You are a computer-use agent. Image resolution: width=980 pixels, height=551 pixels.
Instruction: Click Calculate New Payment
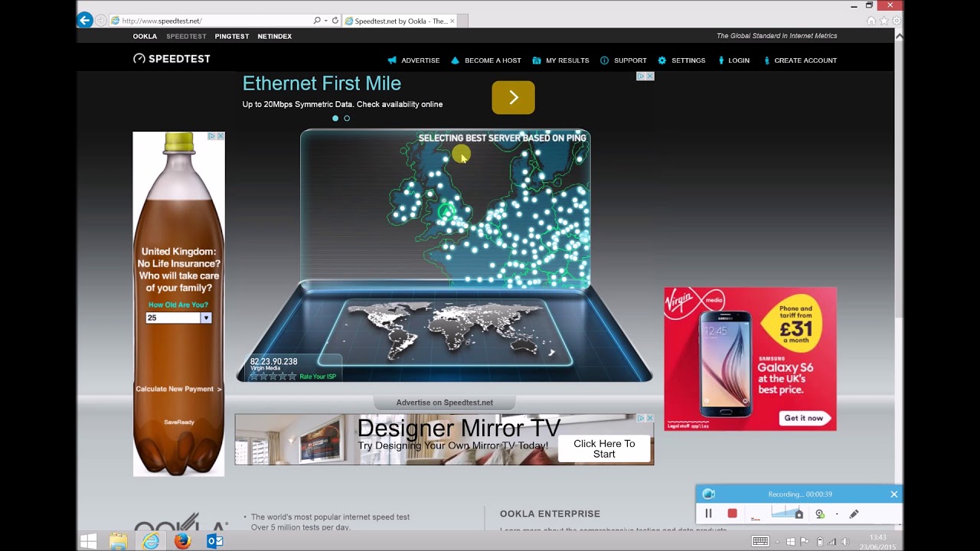click(178, 389)
